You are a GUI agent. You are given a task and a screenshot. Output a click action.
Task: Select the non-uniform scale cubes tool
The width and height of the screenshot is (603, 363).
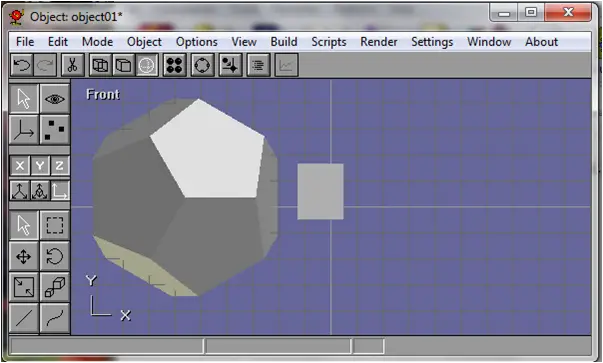(55, 287)
